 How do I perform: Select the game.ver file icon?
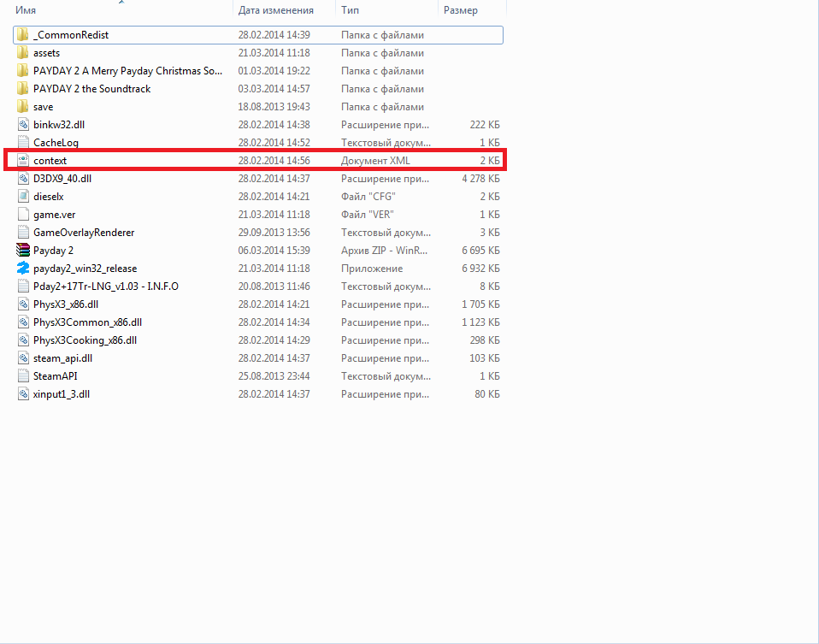[23, 215]
